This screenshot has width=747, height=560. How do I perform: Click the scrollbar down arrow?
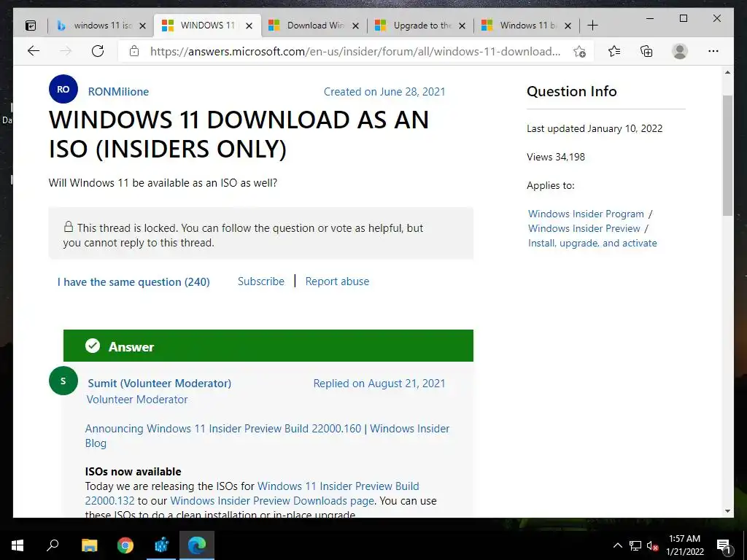click(727, 511)
